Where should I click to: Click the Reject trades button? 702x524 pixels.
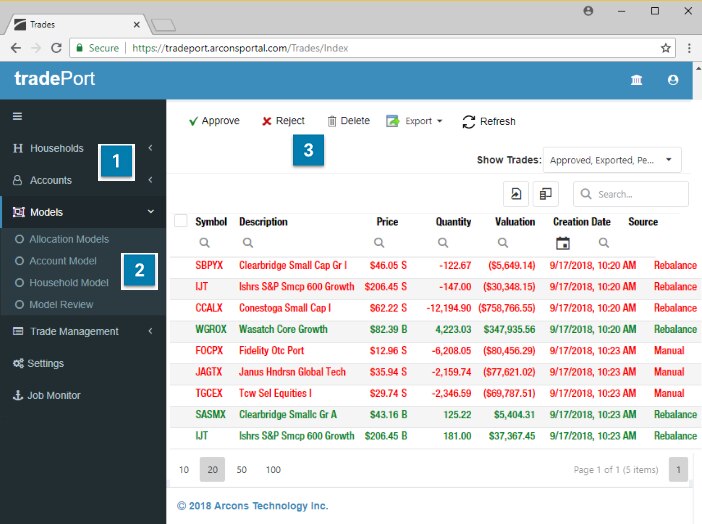coord(283,121)
